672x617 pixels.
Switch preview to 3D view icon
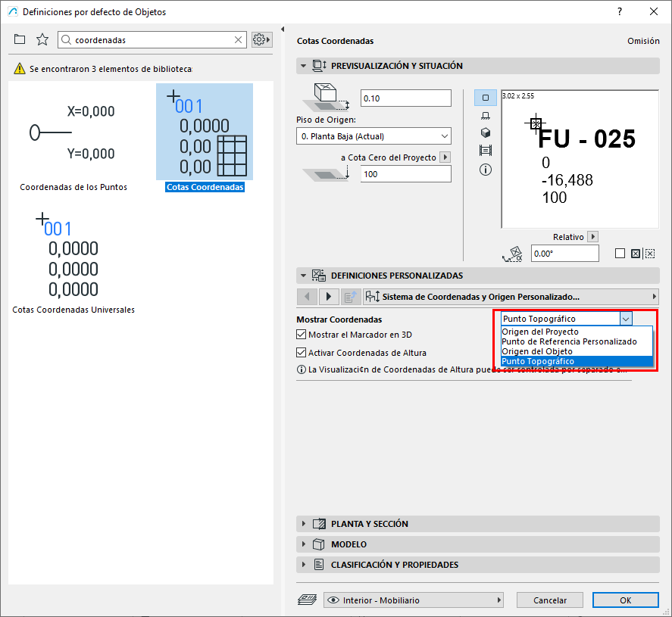pyautogui.click(x=485, y=132)
